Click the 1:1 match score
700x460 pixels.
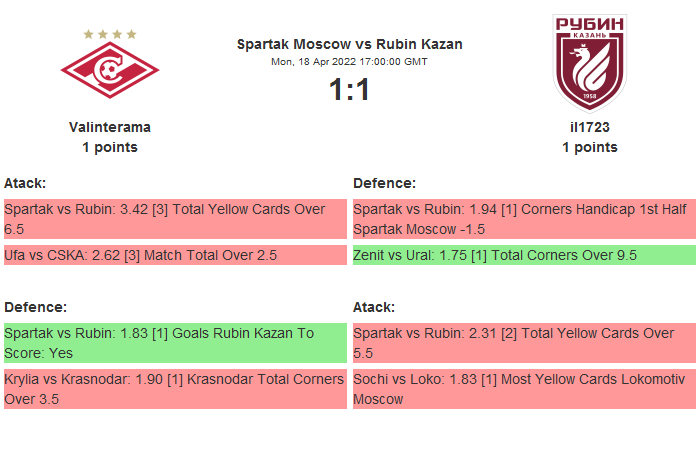click(349, 90)
